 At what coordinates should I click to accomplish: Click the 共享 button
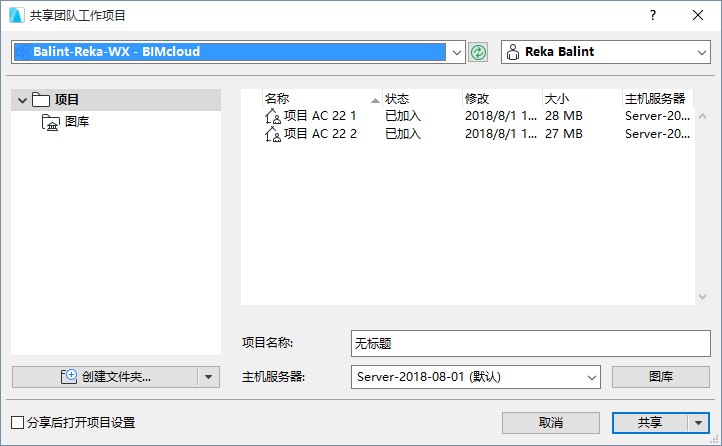650,423
